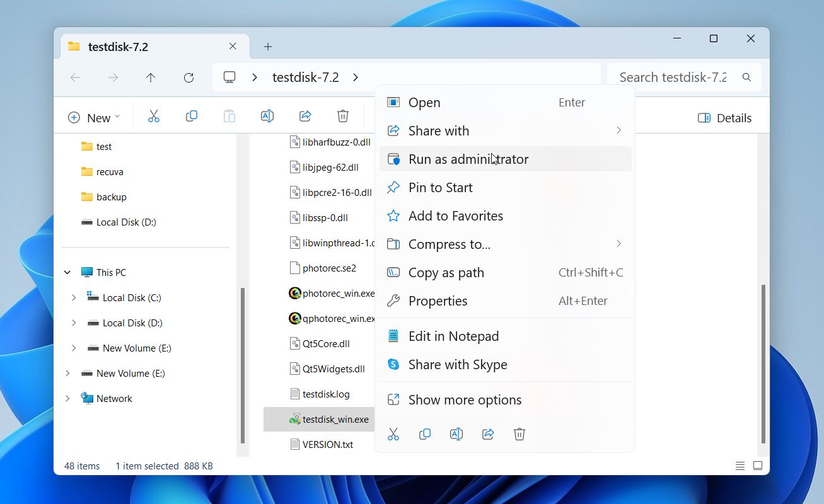Open the New dropdown menu
824x504 pixels.
(x=93, y=118)
